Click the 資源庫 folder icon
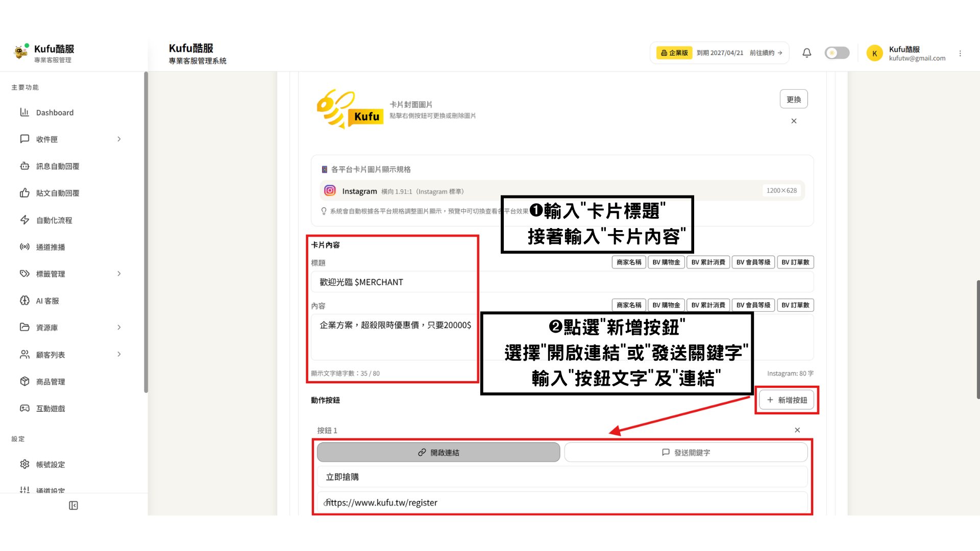 click(24, 327)
